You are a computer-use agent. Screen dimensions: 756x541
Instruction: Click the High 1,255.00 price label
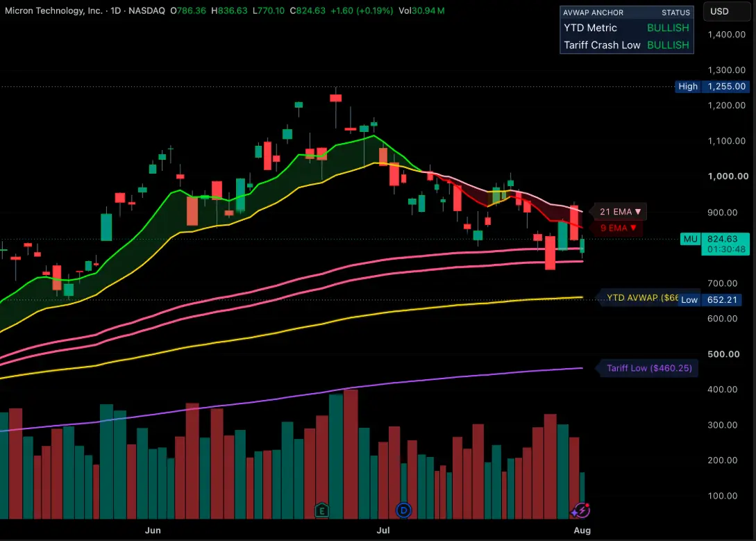tap(712, 86)
